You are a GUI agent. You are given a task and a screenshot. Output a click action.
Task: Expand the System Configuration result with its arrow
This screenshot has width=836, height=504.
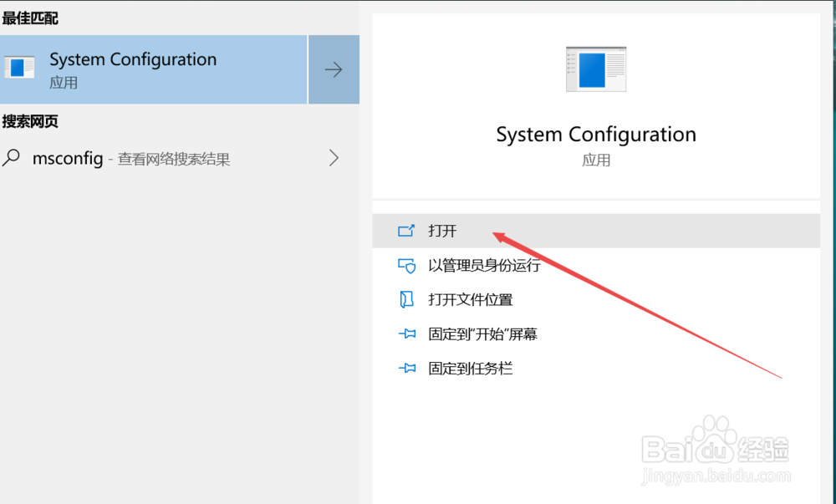[x=334, y=69]
